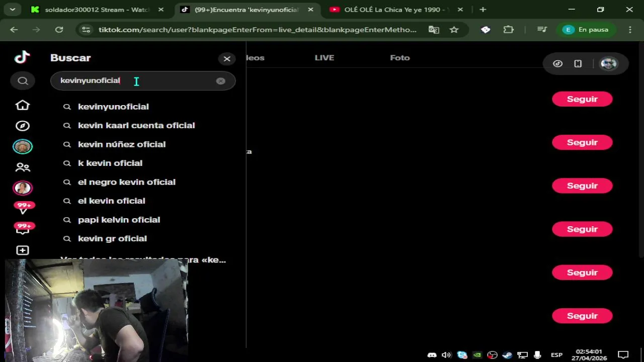Click the volume speaker tray icon
This screenshot has height=362, width=644.
446,355
